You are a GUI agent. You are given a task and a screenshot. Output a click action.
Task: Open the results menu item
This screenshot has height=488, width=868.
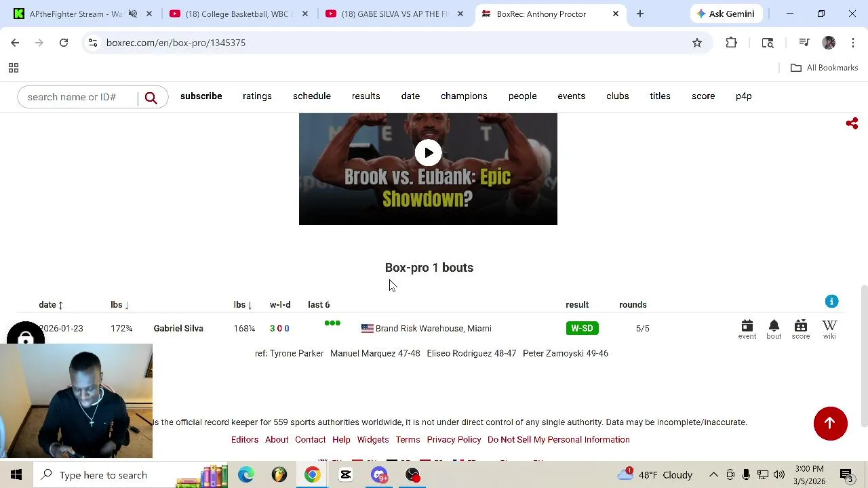pyautogui.click(x=366, y=96)
